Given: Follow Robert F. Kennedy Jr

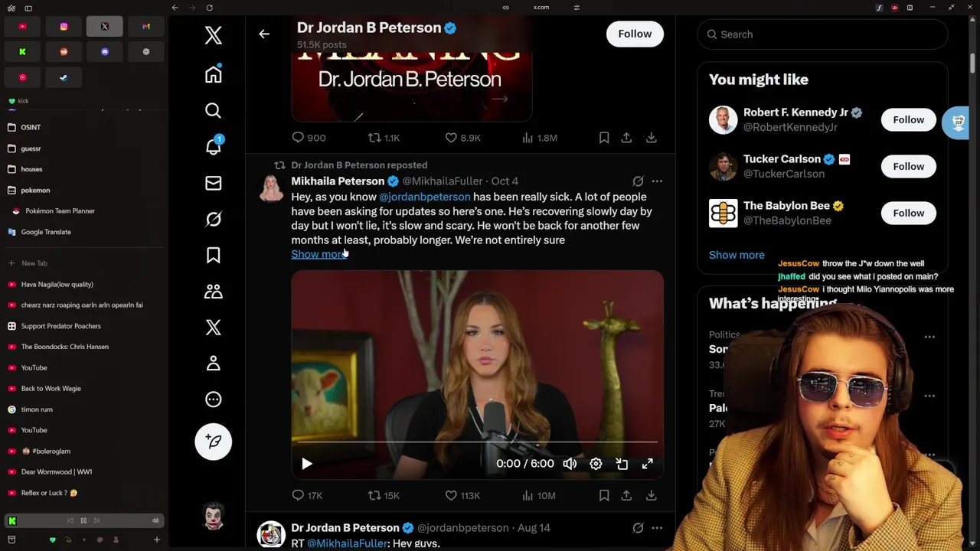Looking at the screenshot, I should coord(908,119).
